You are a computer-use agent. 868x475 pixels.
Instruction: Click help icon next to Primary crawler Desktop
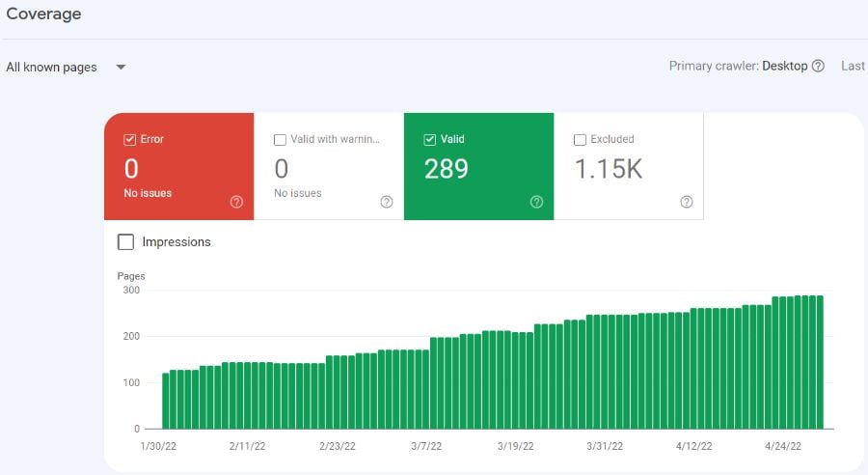click(818, 66)
